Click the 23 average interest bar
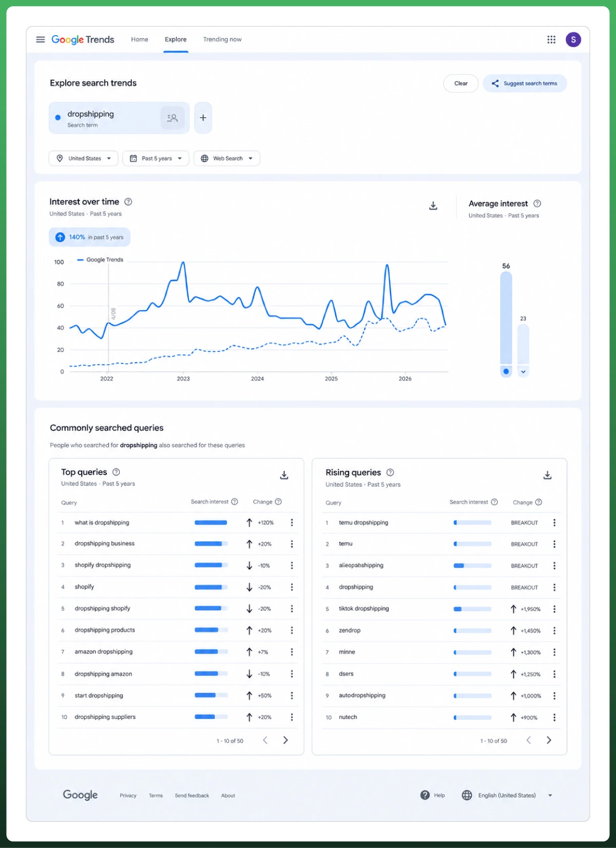 coord(523,345)
